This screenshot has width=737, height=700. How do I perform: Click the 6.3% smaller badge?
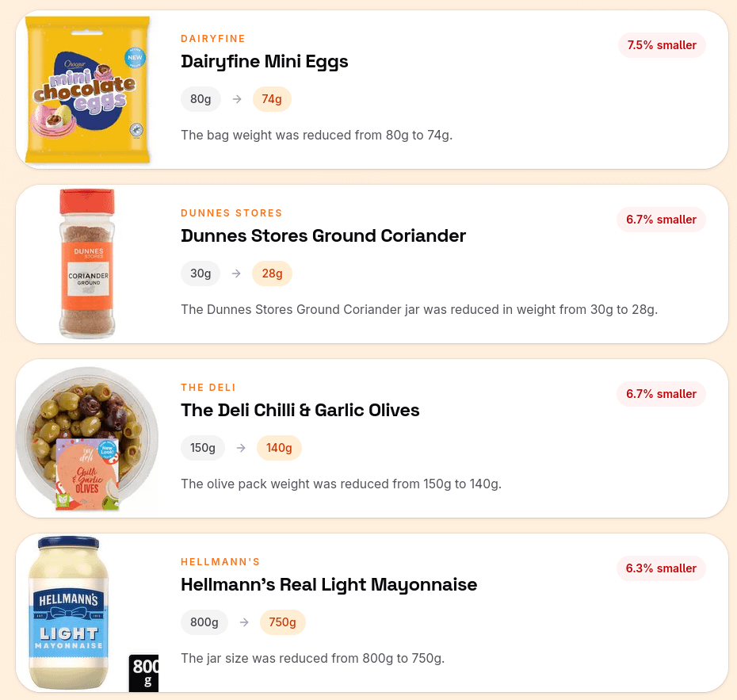click(661, 568)
